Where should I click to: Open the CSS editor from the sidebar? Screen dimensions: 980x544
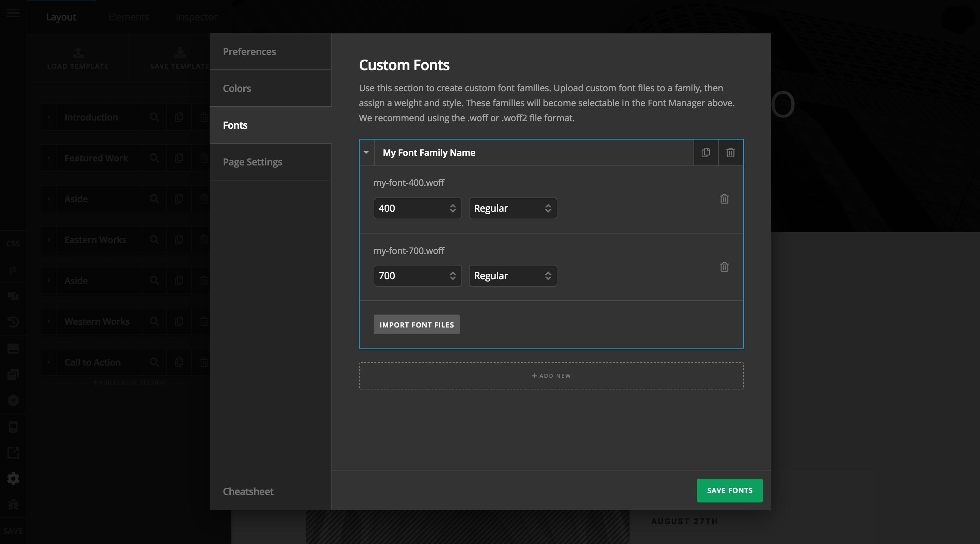coord(13,243)
